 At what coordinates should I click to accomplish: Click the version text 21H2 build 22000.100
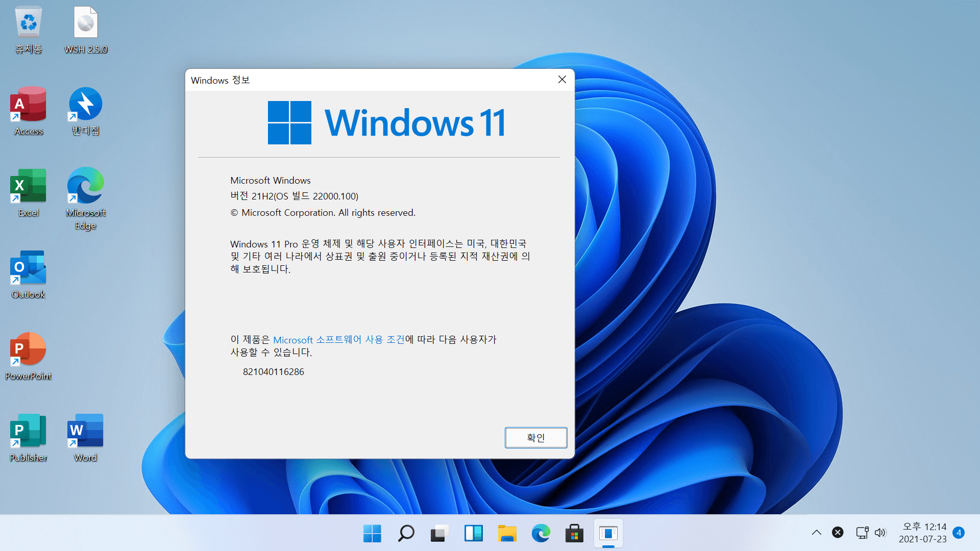pos(295,196)
